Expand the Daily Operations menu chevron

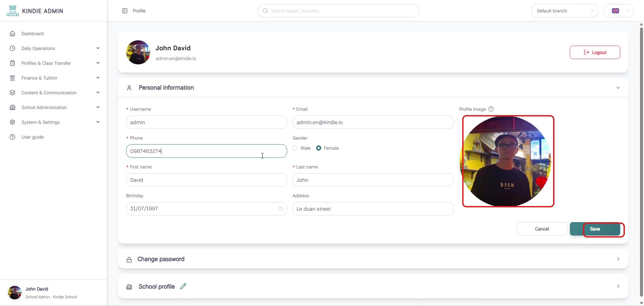coord(98,48)
